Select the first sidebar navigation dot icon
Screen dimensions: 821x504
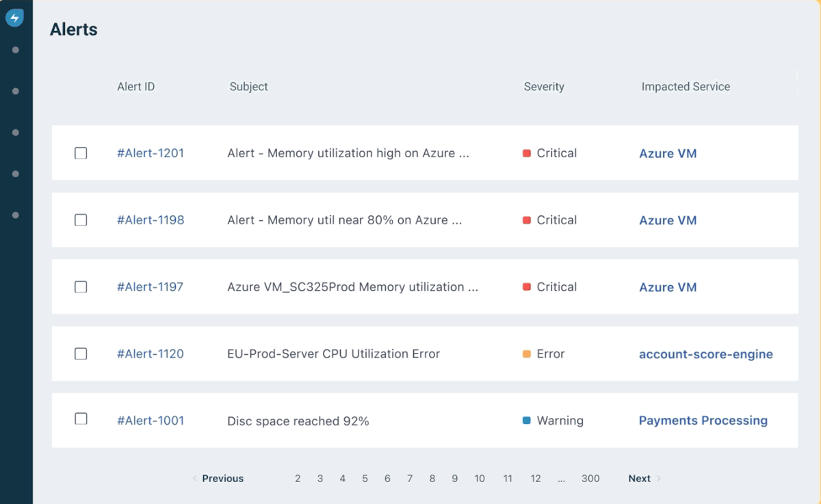coord(15,49)
